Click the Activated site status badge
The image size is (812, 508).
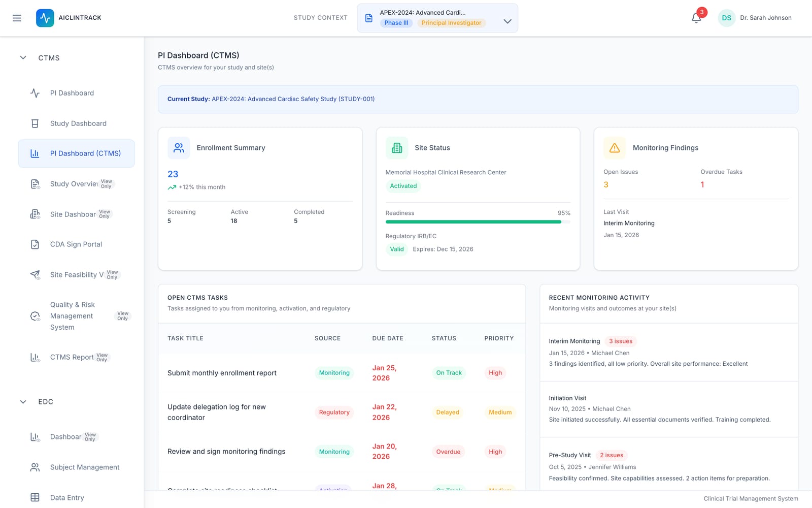click(403, 186)
